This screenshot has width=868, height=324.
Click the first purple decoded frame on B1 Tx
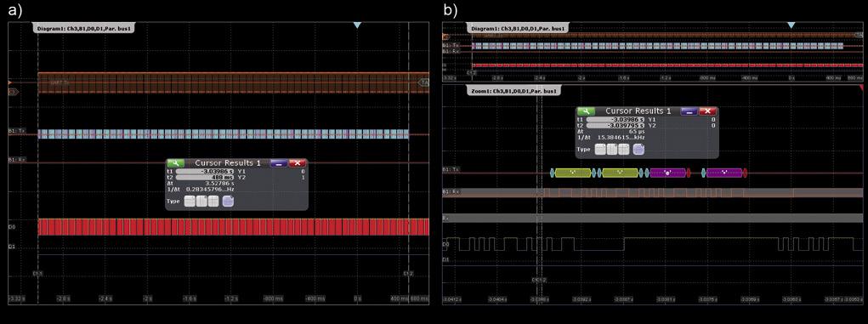[668, 173]
